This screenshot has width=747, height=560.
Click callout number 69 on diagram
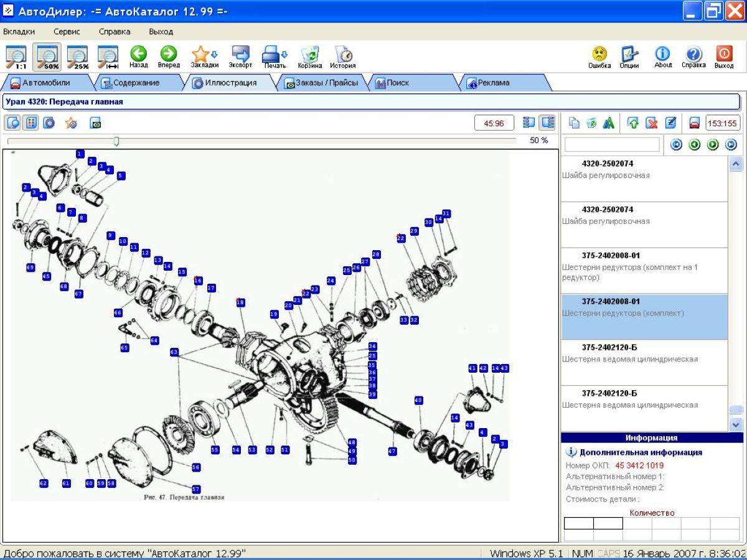tap(31, 267)
